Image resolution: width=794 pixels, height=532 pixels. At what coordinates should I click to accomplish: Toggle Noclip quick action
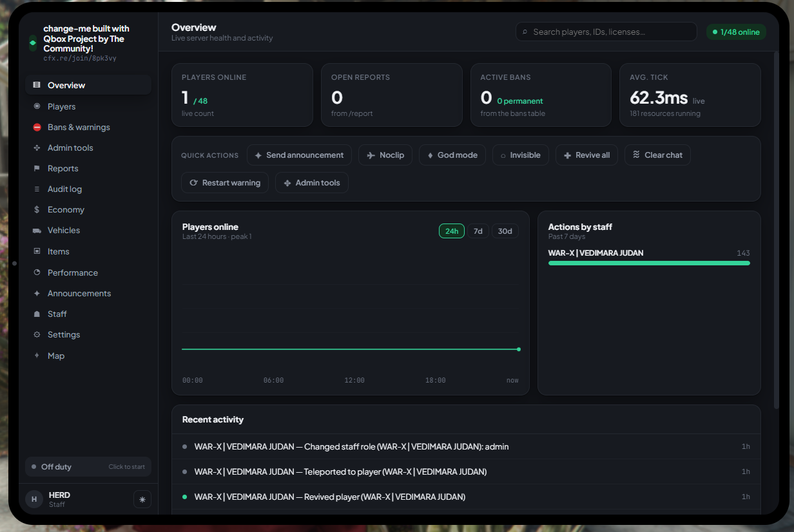(x=385, y=155)
